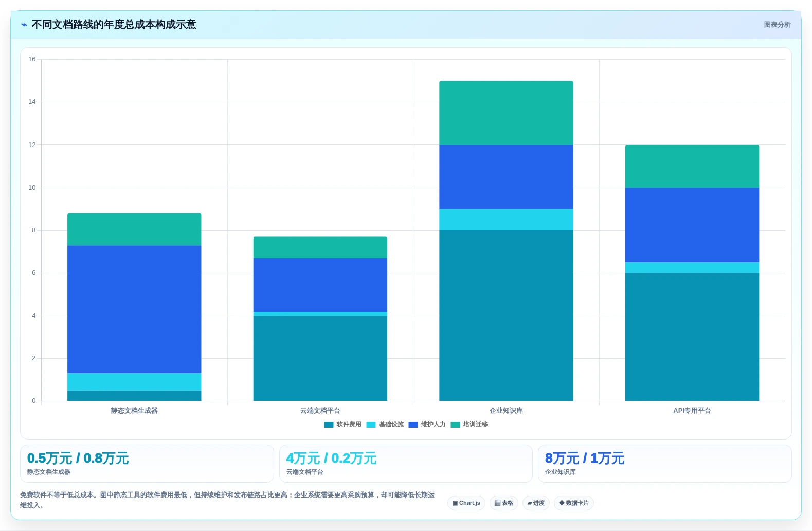This screenshot has width=812, height=531.
Task: Click 云端文档平台 training migration bar segment
Action: 320,247
